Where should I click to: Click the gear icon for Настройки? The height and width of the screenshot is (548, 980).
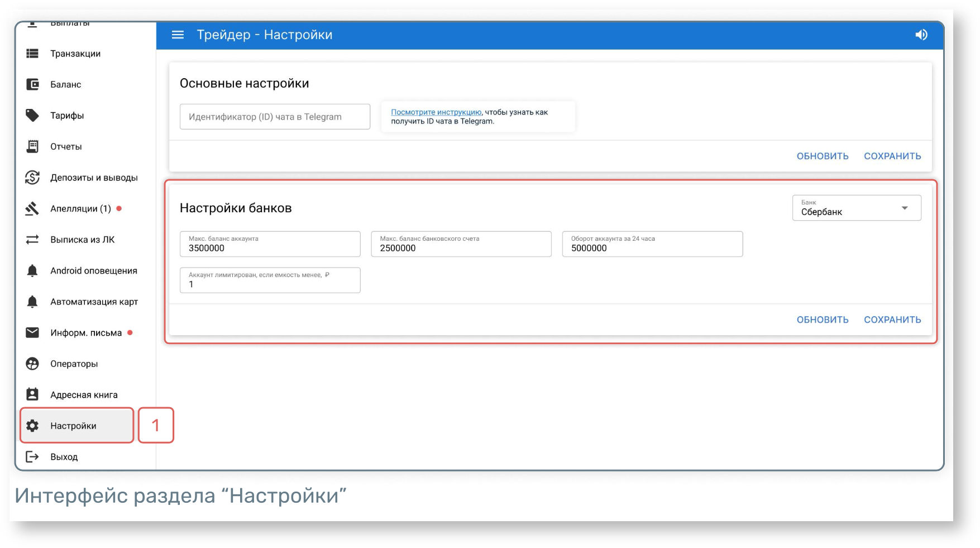tap(32, 426)
